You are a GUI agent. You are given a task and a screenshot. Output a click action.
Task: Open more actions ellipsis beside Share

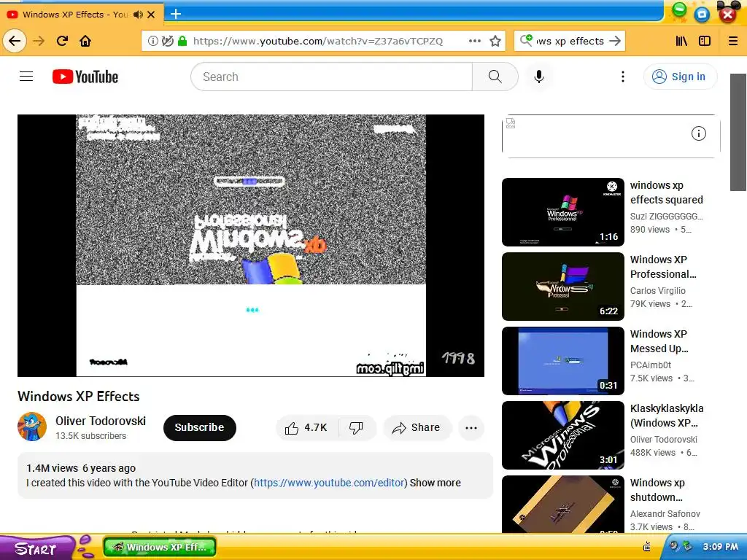(471, 427)
